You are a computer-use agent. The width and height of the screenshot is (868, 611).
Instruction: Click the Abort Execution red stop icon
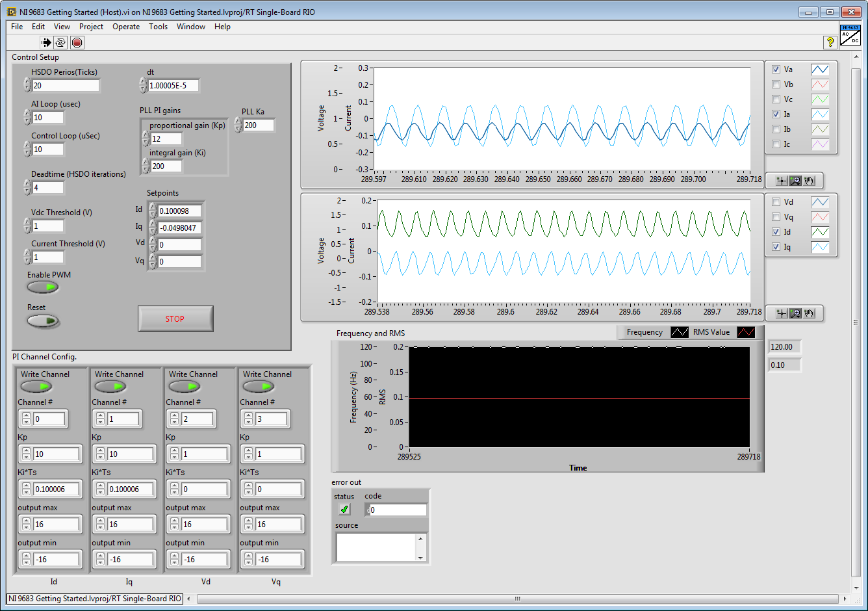click(x=77, y=42)
